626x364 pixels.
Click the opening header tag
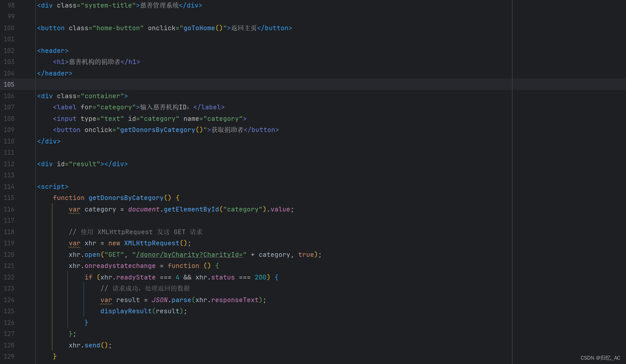[53, 51]
